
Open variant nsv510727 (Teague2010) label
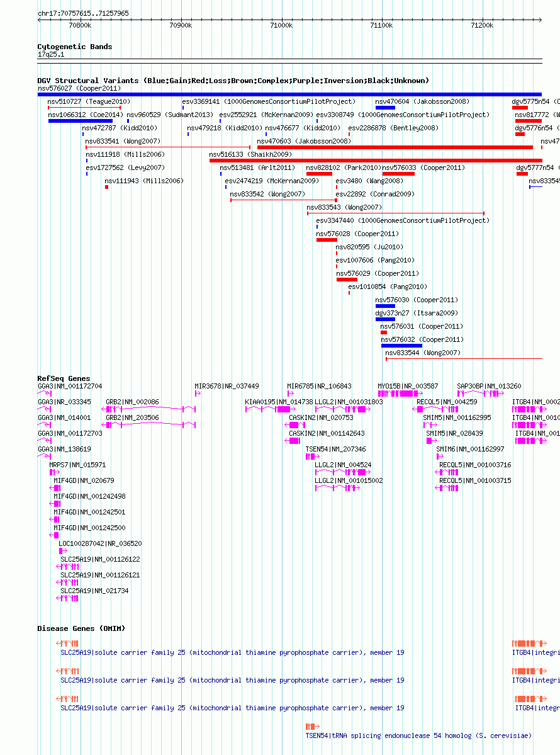[89, 101]
